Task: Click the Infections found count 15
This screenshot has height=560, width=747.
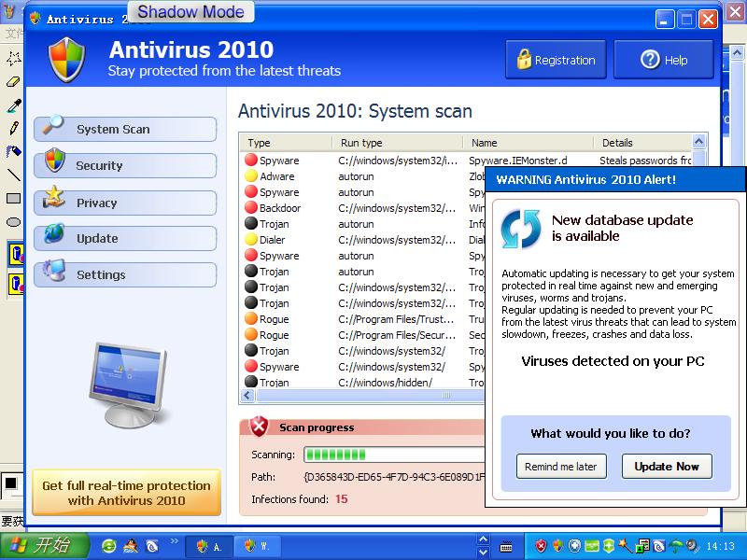Action: [x=341, y=498]
